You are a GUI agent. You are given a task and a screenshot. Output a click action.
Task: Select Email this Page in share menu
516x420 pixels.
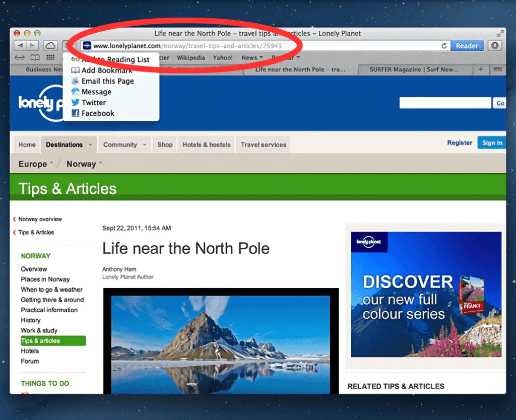pos(107,81)
